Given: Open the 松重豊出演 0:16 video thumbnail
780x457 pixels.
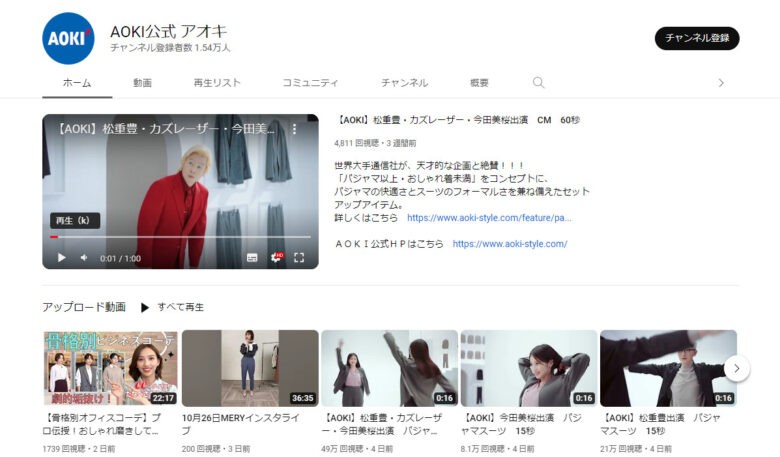Looking at the screenshot, I should [x=668, y=368].
